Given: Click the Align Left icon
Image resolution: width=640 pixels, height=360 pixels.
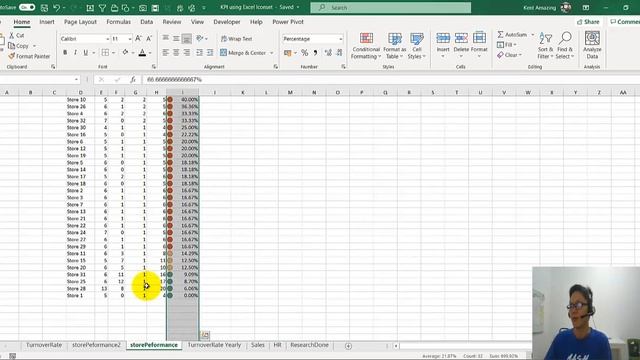Looking at the screenshot, I should [x=165, y=53].
